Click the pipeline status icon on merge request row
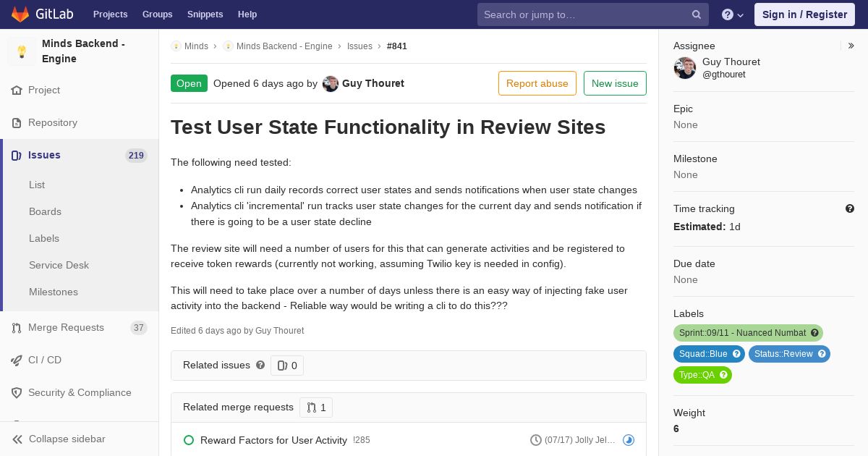This screenshot has width=868, height=456. [x=629, y=440]
